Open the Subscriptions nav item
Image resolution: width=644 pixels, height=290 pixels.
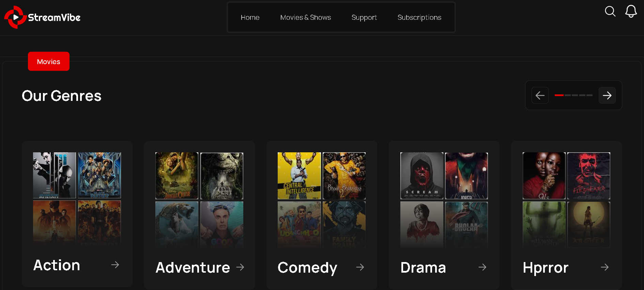click(x=419, y=17)
